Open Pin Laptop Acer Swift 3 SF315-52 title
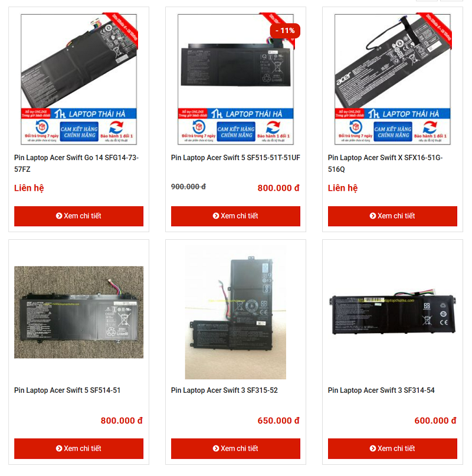The width and height of the screenshot is (472, 476). point(224,390)
